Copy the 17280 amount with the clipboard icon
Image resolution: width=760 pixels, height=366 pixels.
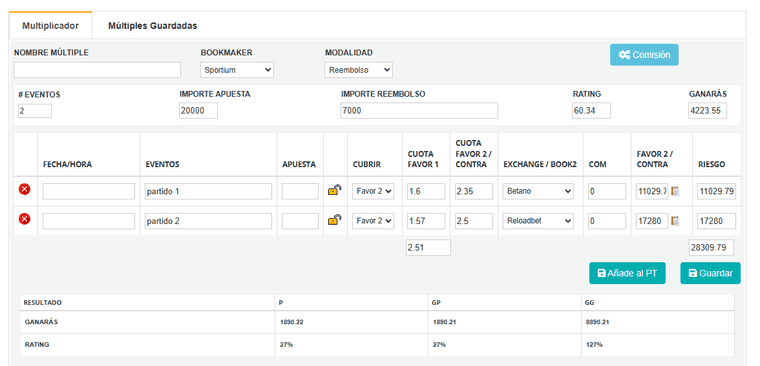[675, 221]
